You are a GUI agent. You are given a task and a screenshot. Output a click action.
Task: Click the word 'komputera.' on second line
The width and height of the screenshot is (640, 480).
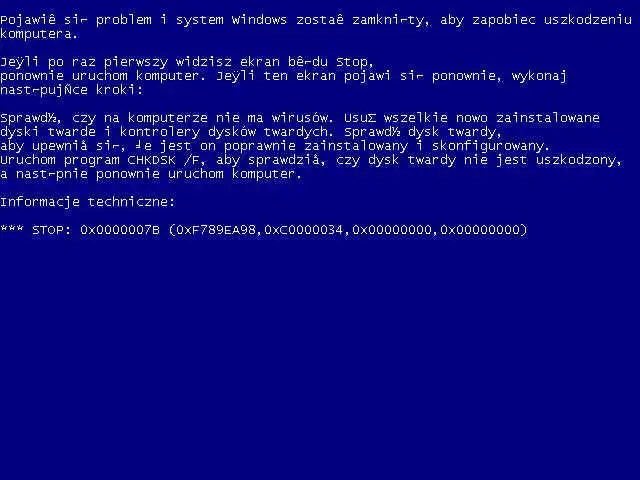click(x=39, y=34)
